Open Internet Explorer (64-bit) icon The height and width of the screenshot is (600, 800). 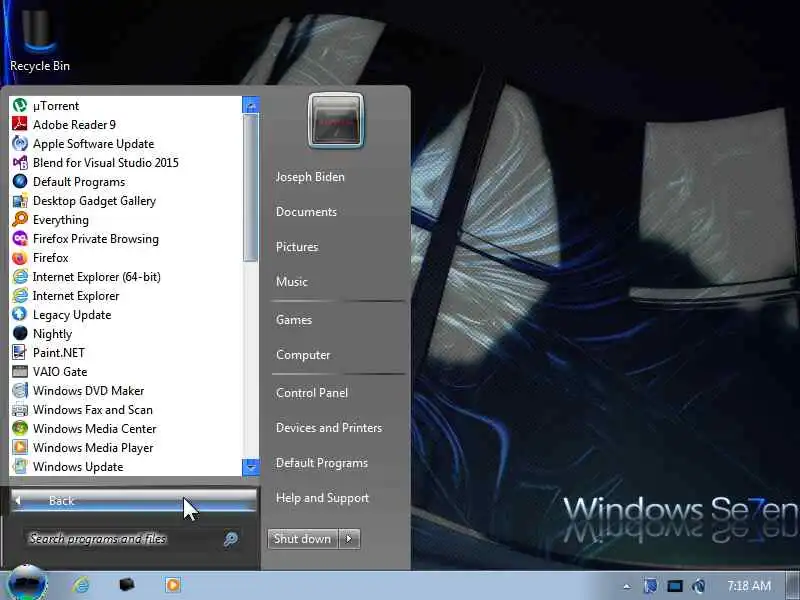coord(20,277)
